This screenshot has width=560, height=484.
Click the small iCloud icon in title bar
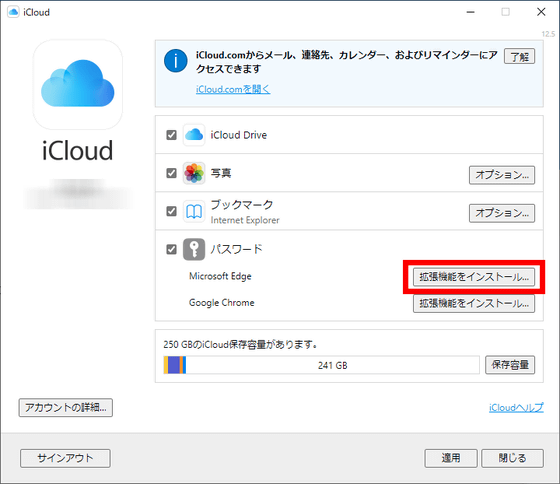point(13,12)
